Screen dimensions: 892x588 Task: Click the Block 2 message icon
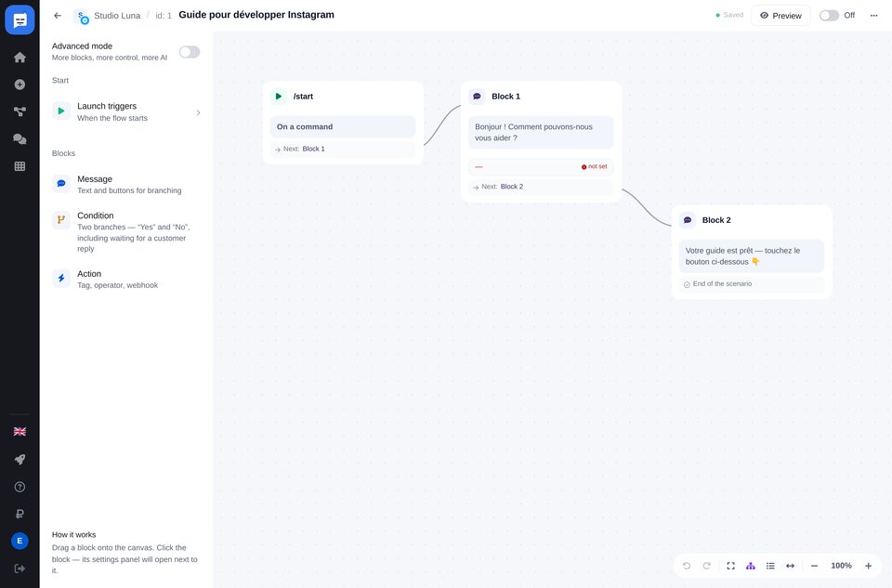pyautogui.click(x=688, y=220)
